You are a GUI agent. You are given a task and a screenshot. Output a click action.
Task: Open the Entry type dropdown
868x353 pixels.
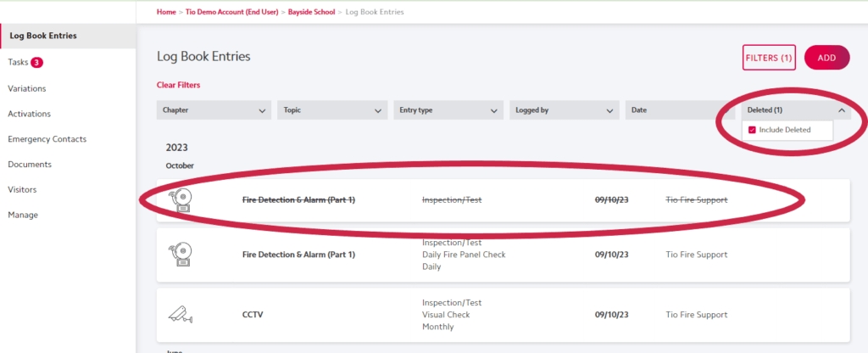point(448,110)
